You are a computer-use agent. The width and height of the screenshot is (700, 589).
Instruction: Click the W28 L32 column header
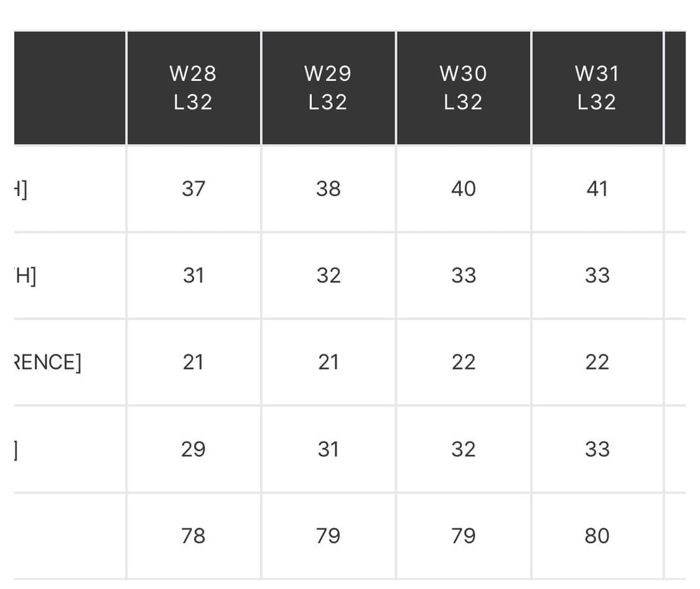pos(193,88)
